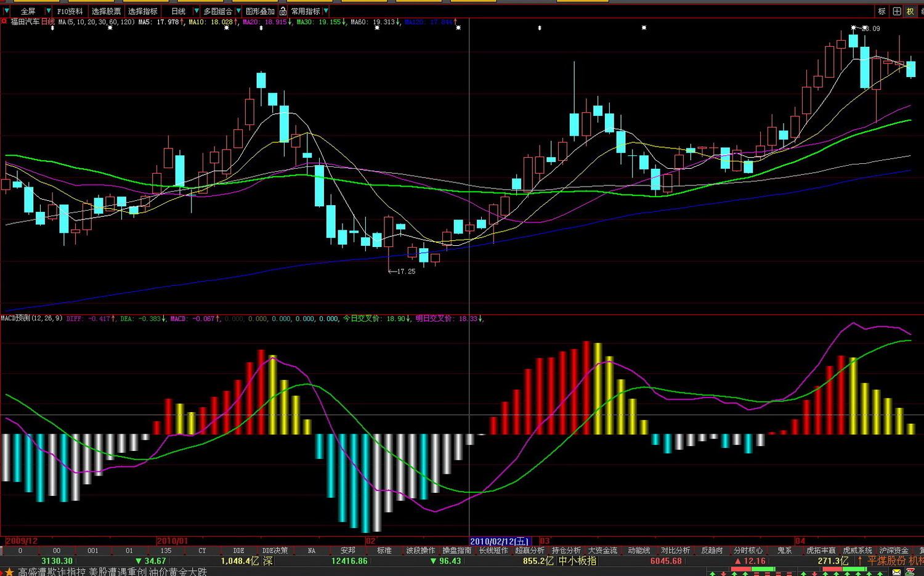Click the 2010/01 month marker on time axis
This screenshot has width=924, height=576.
pyautogui.click(x=172, y=541)
